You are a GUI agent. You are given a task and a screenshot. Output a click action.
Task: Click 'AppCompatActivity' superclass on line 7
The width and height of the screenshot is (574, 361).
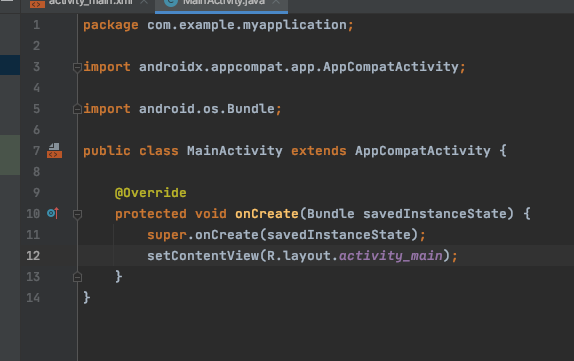click(422, 151)
